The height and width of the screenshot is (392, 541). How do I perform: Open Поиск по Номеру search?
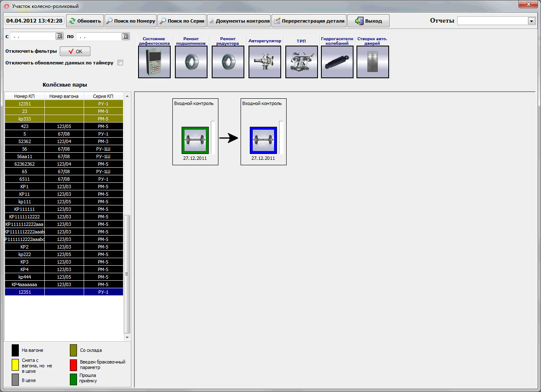click(x=131, y=21)
